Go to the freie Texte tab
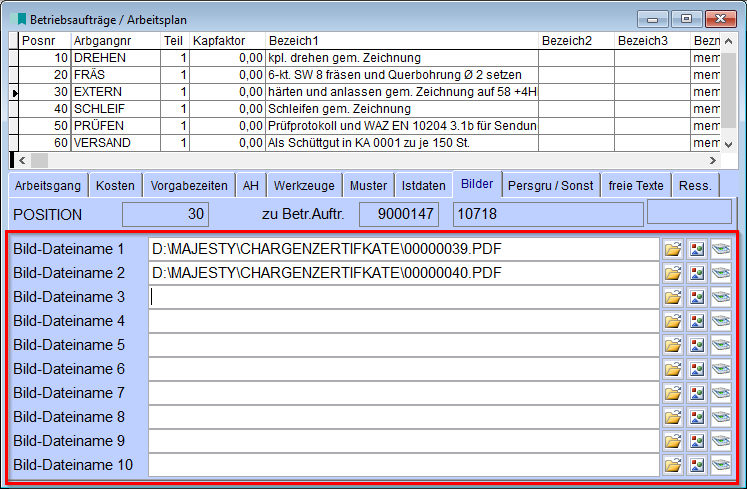The height and width of the screenshot is (489, 747). (x=636, y=186)
